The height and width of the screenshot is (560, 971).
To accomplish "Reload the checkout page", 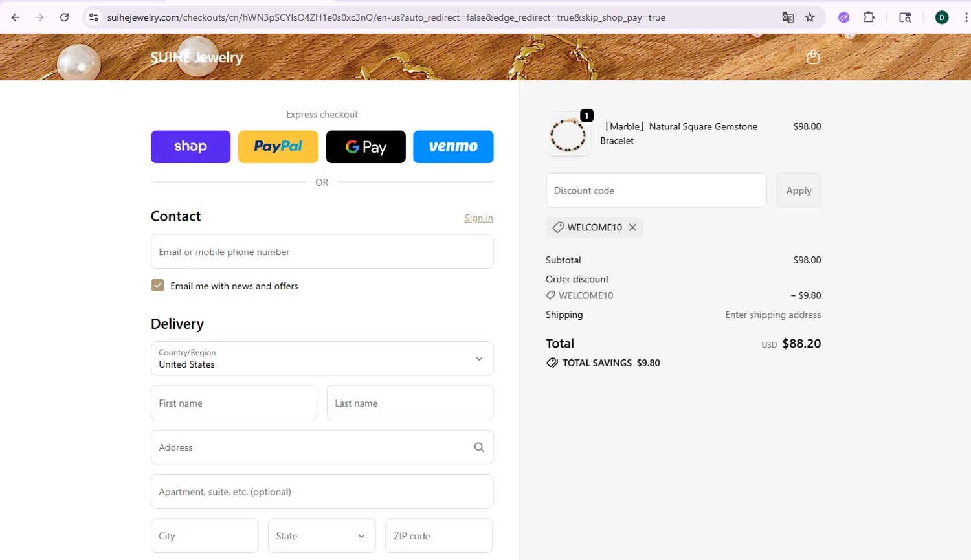I will (65, 17).
